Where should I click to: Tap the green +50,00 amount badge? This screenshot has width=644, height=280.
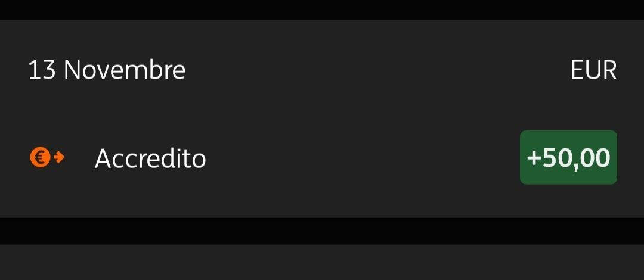click(x=568, y=158)
